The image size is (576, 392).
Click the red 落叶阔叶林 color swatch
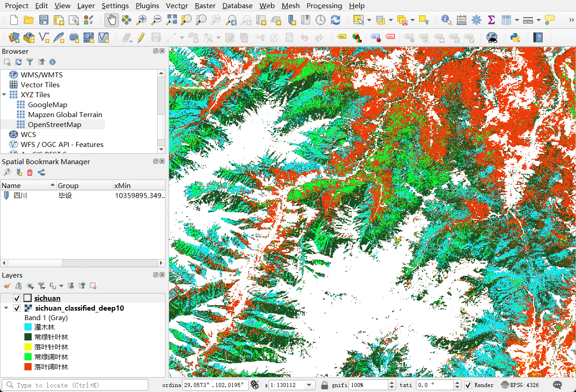(x=29, y=366)
